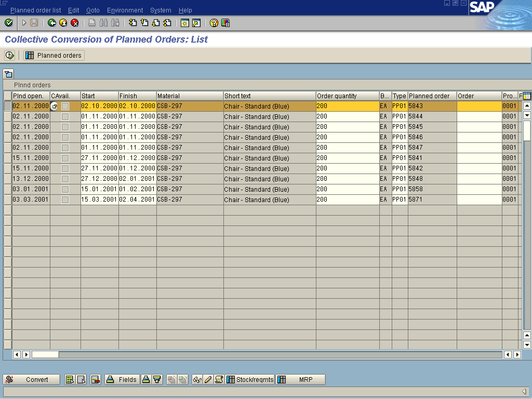Viewport: 532px width, 399px height.
Task: Click Order quantity field for order 5871
Action: [x=348, y=199]
